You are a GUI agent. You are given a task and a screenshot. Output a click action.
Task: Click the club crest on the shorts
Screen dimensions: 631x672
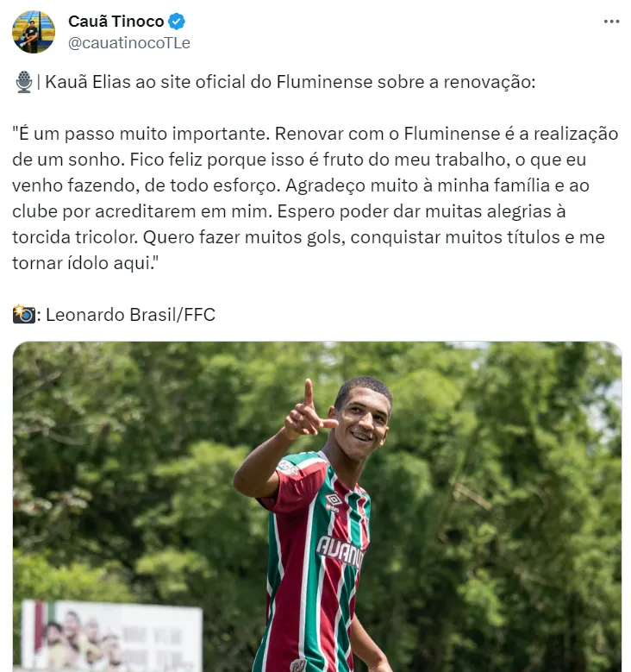tap(297, 666)
